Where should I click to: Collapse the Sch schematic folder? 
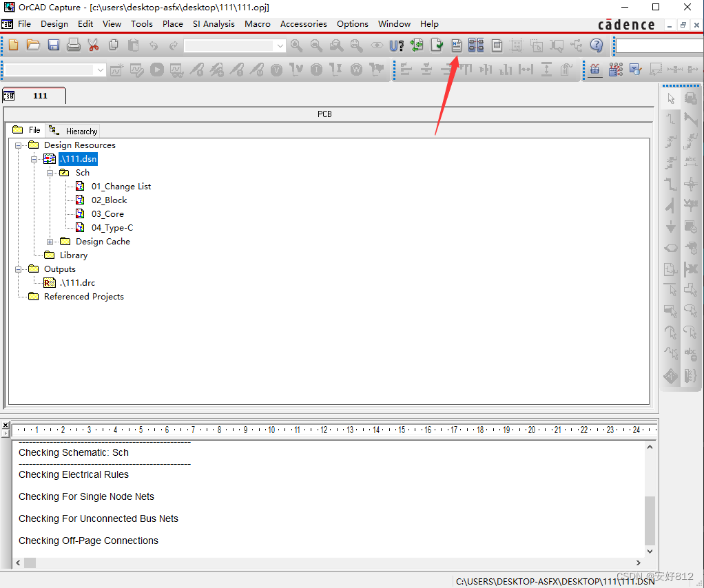tap(50, 173)
